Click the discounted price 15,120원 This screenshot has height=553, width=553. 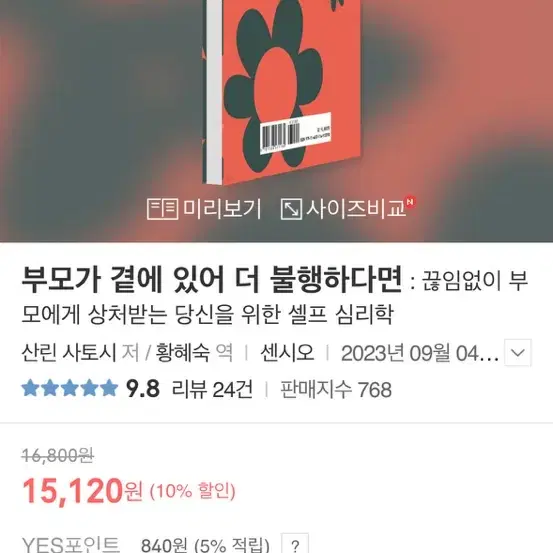coord(83,491)
